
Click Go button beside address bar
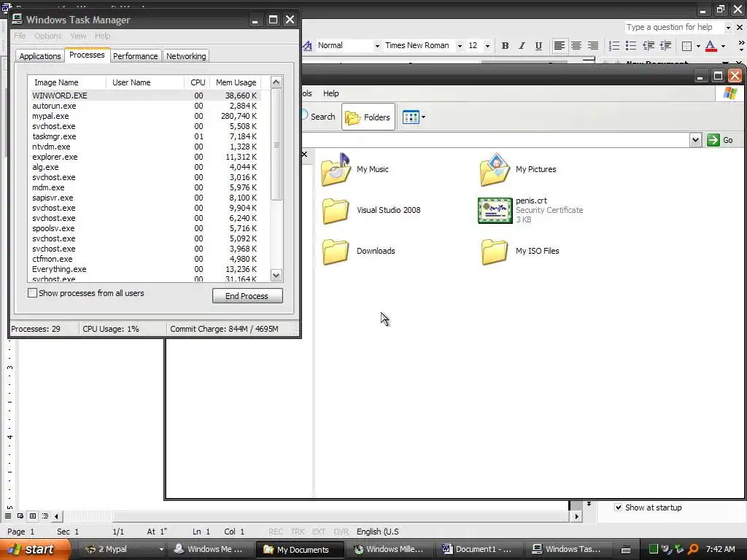(720, 140)
